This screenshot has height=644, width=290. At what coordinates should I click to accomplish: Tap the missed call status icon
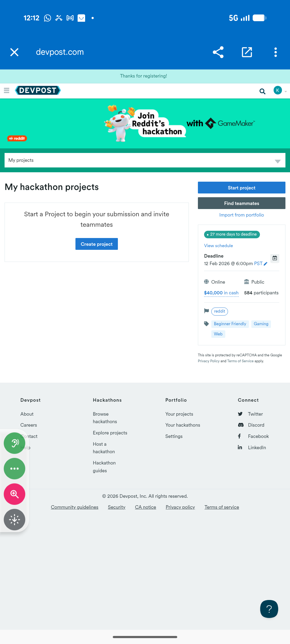(x=59, y=18)
